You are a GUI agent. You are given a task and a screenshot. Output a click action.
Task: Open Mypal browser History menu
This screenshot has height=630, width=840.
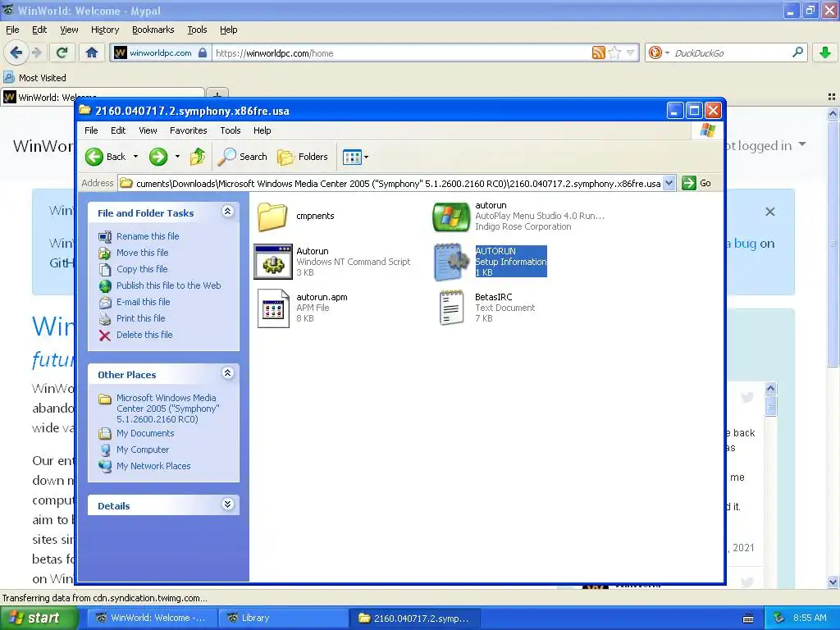pos(105,30)
